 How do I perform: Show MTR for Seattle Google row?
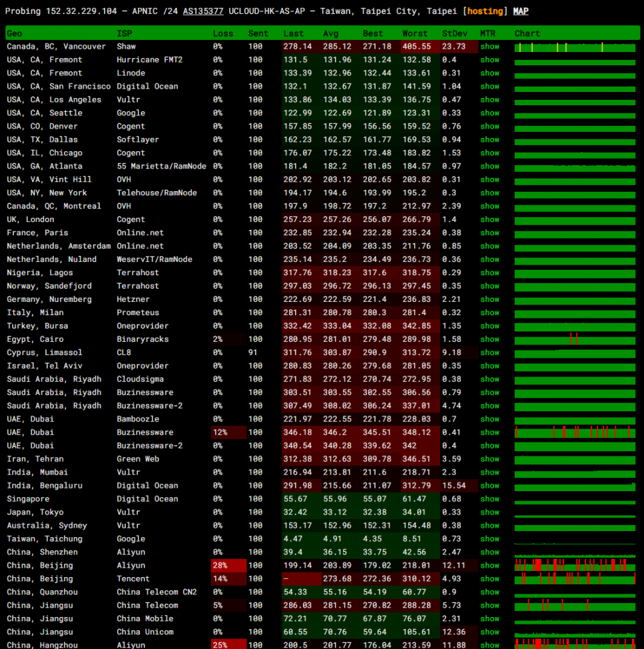[x=489, y=113]
